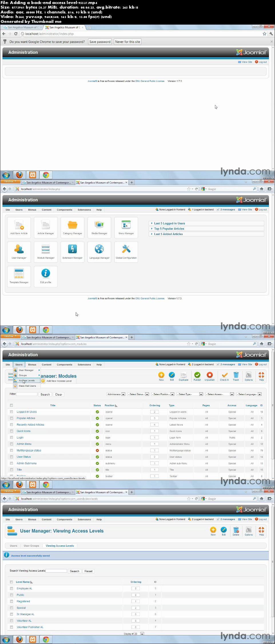Click the Never for this site button
Image resolution: width=275 pixels, height=644 pixels.
click(127, 42)
